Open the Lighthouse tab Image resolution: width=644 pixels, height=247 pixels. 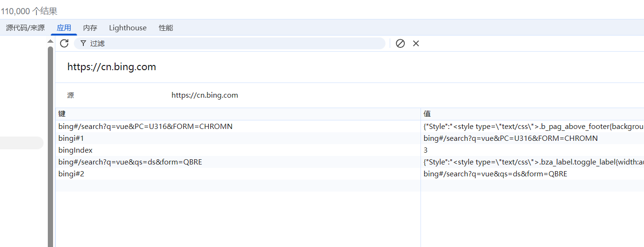[x=128, y=28]
